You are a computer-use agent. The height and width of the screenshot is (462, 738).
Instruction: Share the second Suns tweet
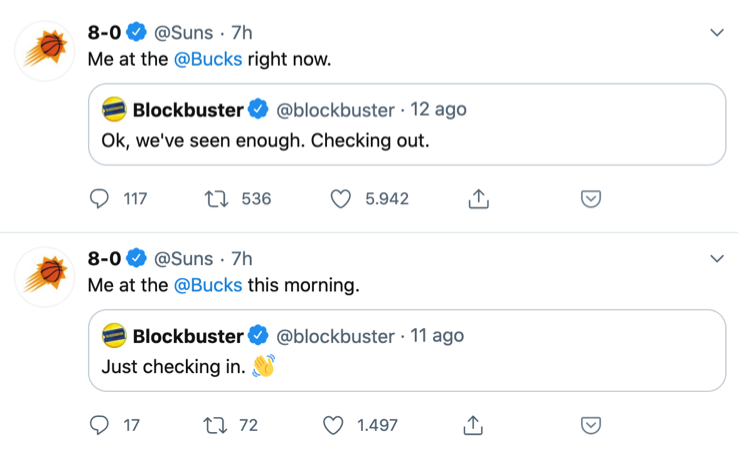point(473,425)
